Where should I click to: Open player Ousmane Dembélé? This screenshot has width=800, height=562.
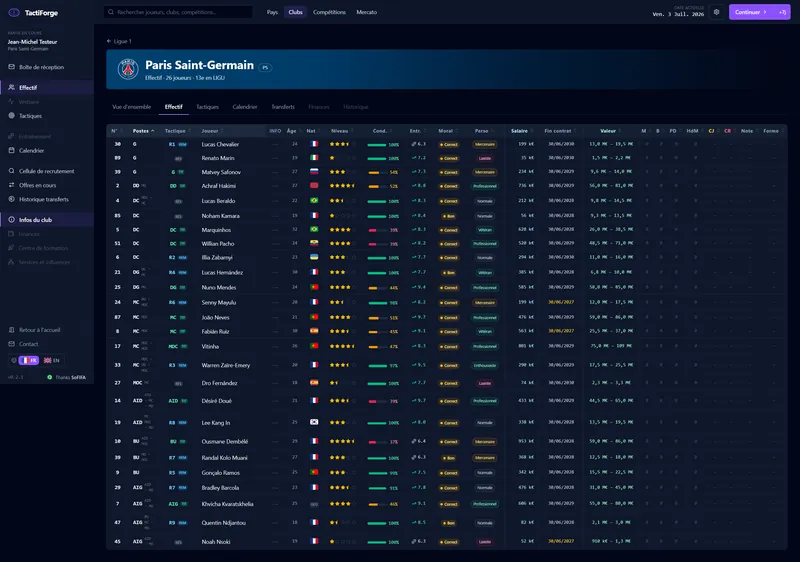click(x=225, y=442)
